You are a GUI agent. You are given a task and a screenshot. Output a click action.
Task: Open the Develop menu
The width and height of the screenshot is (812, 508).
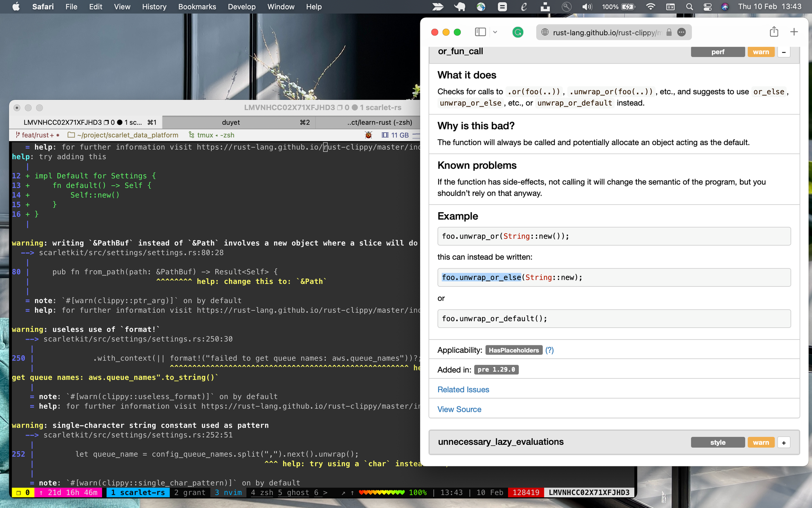pos(242,7)
